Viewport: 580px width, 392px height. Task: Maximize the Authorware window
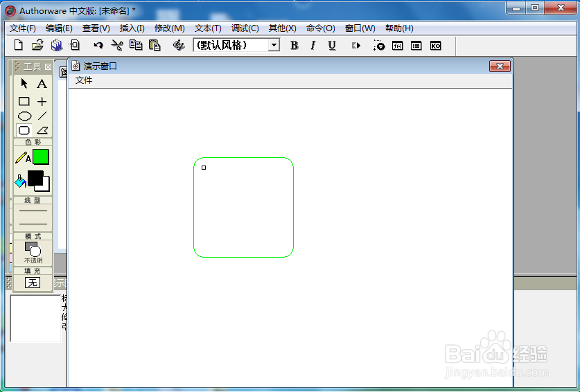coord(535,8)
